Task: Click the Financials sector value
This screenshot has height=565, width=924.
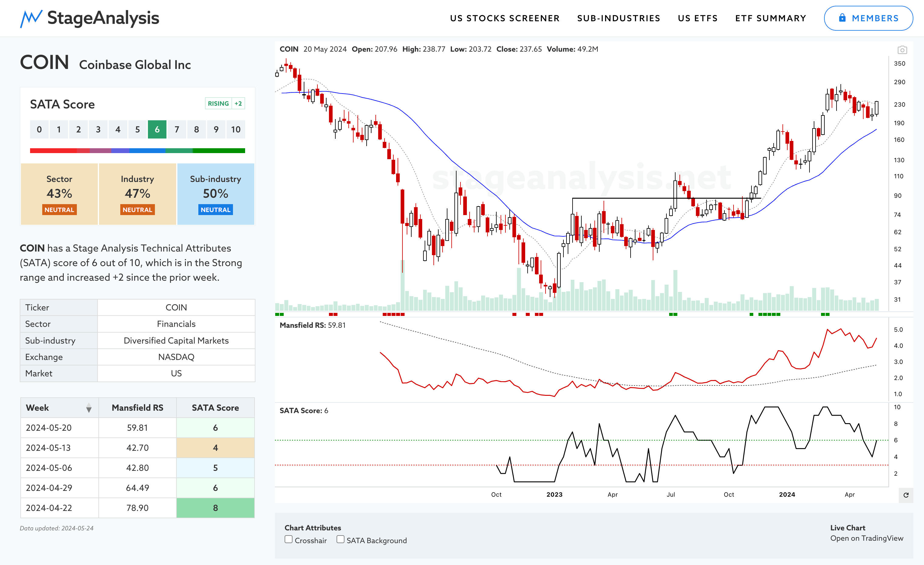Action: coord(176,324)
